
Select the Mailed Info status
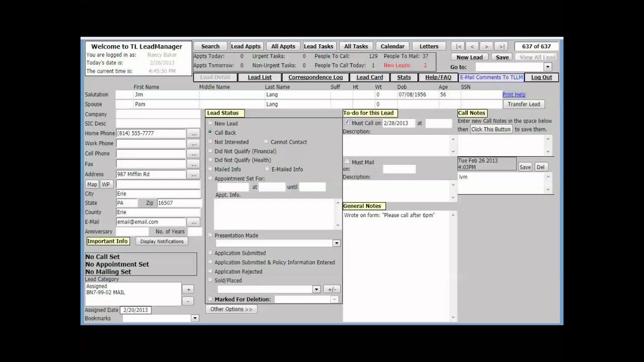click(x=210, y=169)
